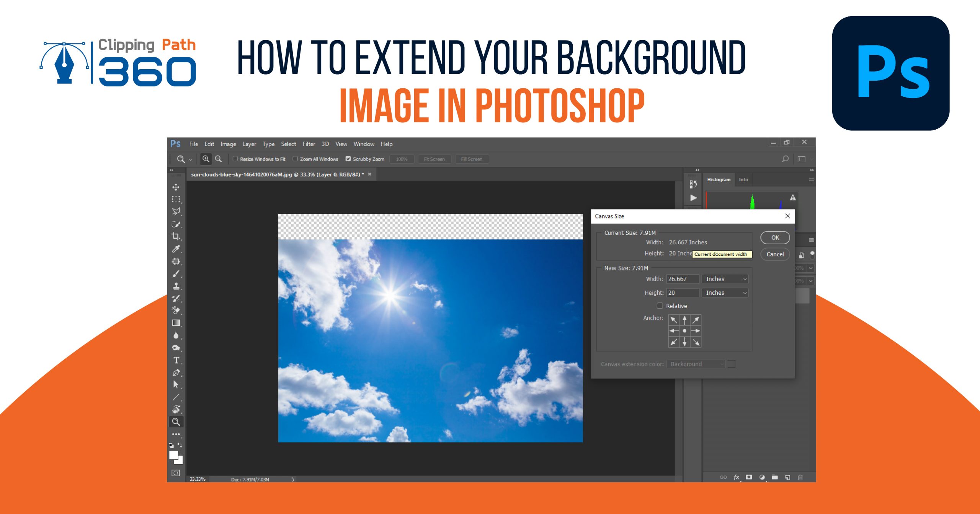980x514 pixels.
Task: Switch to the Histogram tab
Action: point(719,179)
